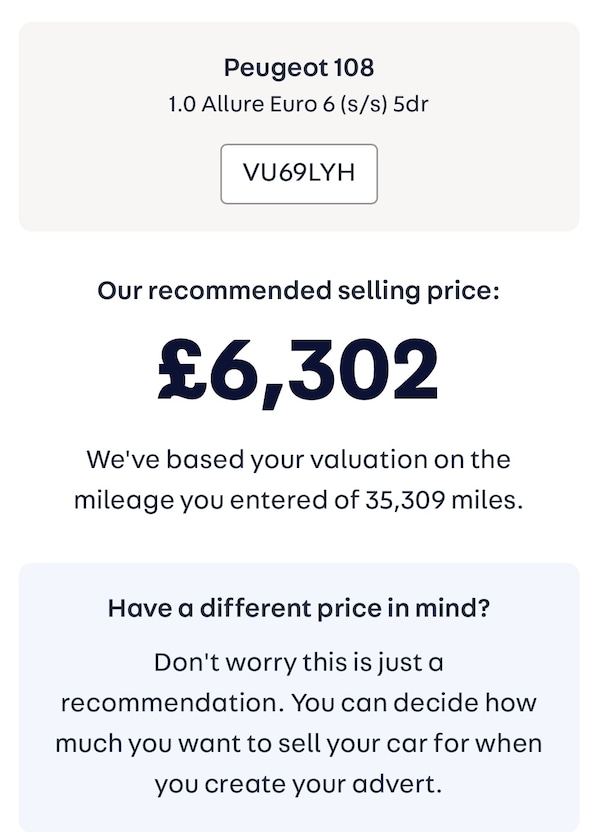Click the 'We've based your valuation' line
600x832 pixels.
(x=299, y=460)
